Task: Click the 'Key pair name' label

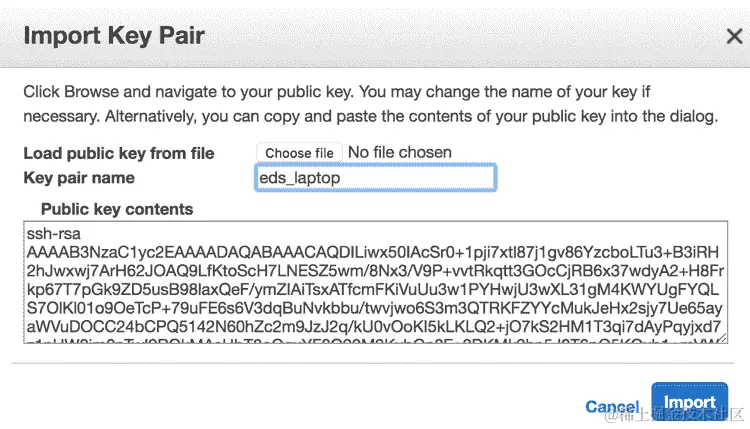Action: [79, 178]
